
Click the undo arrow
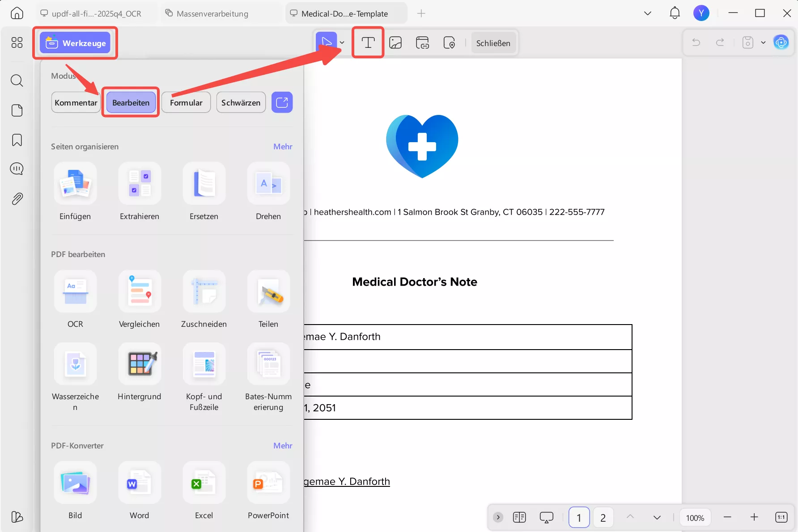tap(696, 42)
